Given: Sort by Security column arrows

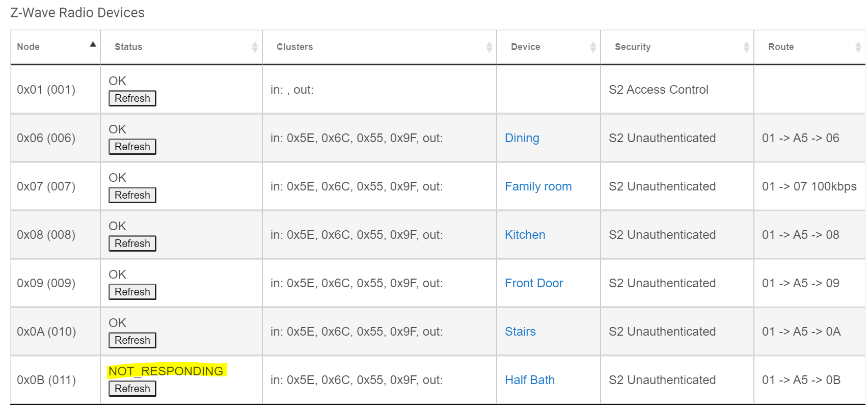Looking at the screenshot, I should pos(746,47).
